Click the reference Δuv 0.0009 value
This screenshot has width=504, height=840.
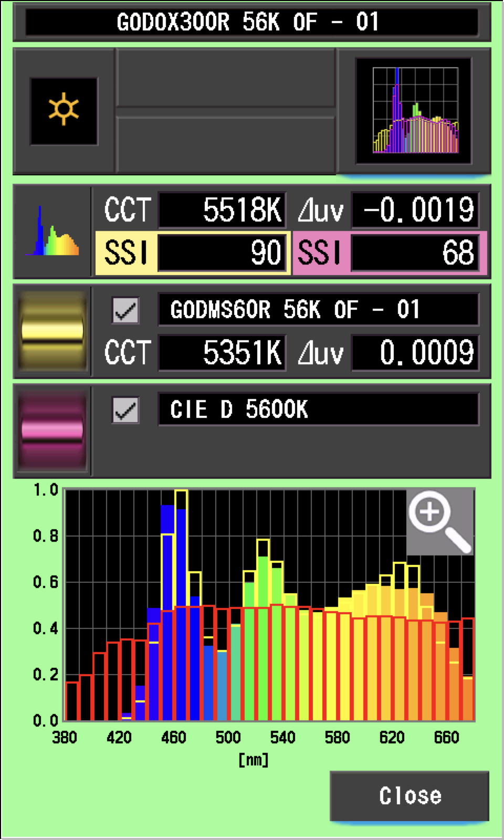415,352
